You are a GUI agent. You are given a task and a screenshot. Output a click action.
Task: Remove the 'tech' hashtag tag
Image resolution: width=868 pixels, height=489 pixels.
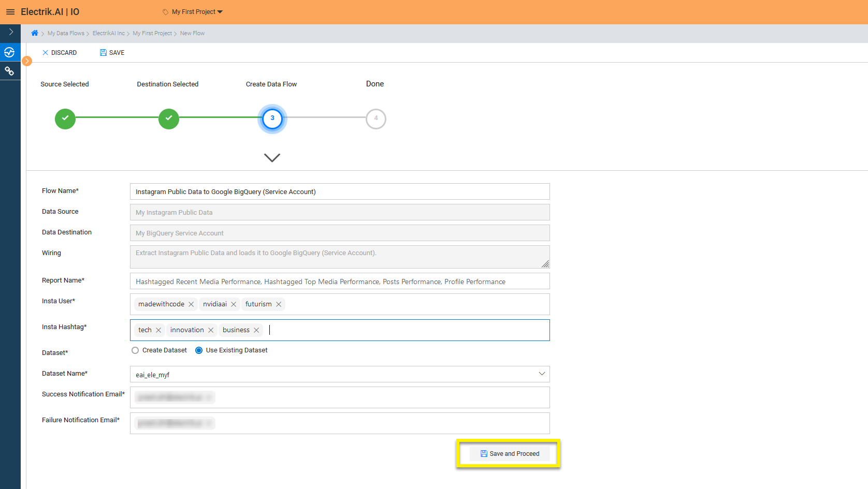coord(158,330)
